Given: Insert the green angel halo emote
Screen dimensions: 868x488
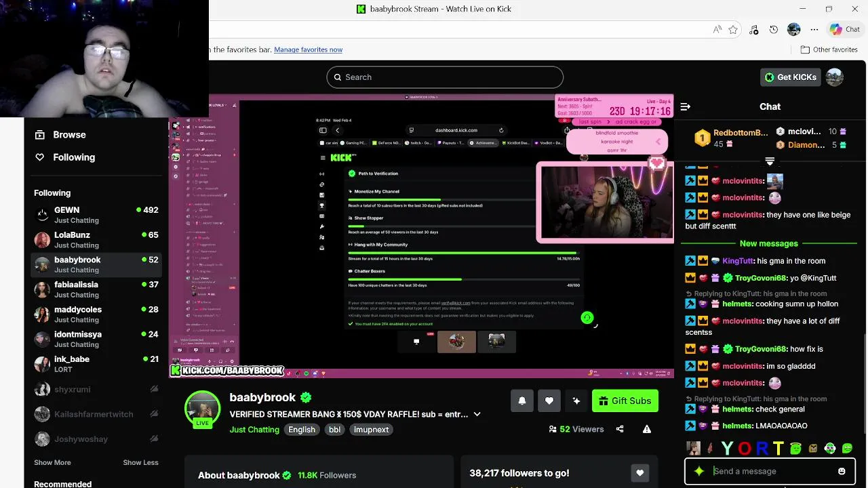Looking at the screenshot, I should tap(795, 448).
